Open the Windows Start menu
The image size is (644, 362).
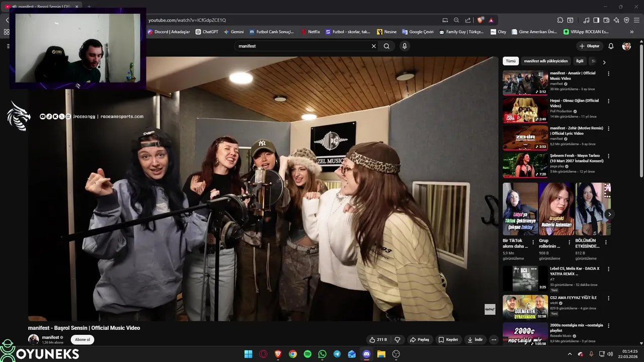point(248,354)
